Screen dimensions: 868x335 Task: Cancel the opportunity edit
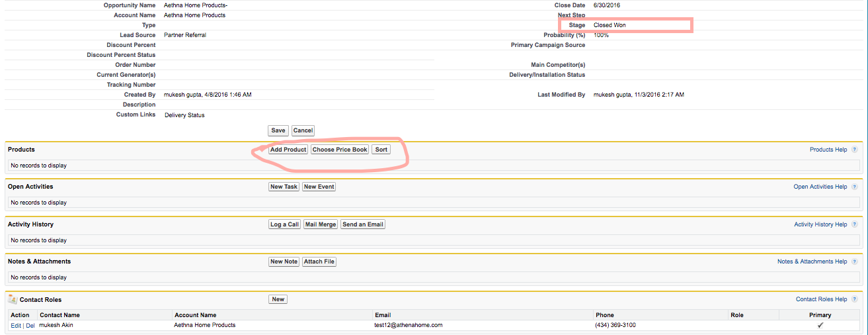[303, 130]
